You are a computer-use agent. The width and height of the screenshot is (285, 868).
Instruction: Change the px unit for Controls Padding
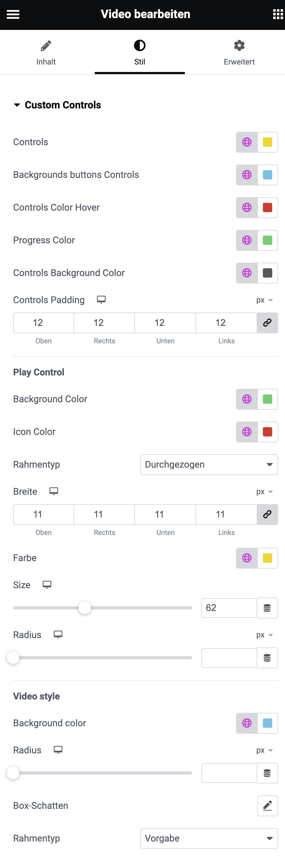click(264, 300)
